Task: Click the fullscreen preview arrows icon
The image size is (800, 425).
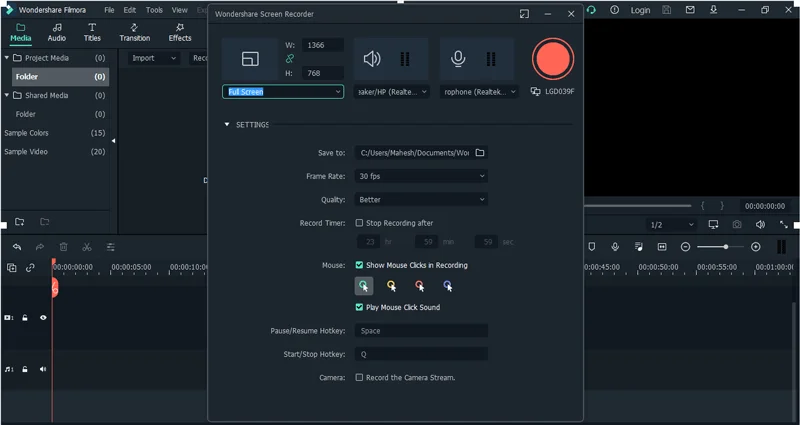Action: 784,224
